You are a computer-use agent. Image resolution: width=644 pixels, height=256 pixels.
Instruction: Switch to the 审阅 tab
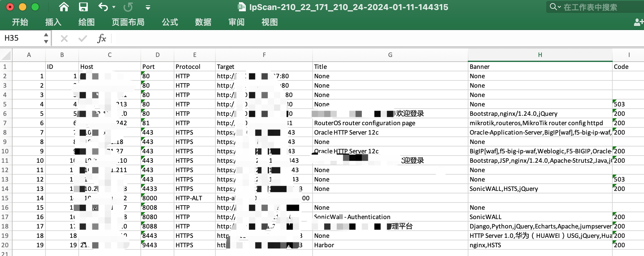236,22
